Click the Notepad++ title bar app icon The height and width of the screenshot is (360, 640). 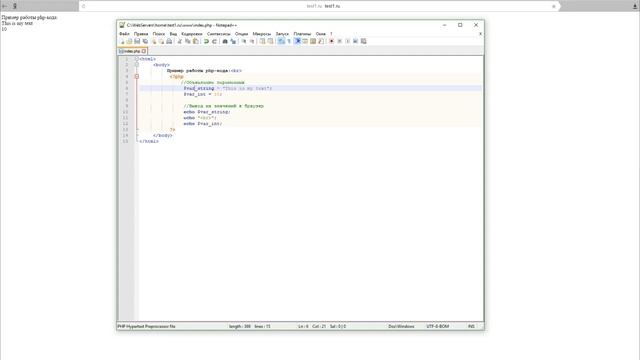(x=122, y=25)
